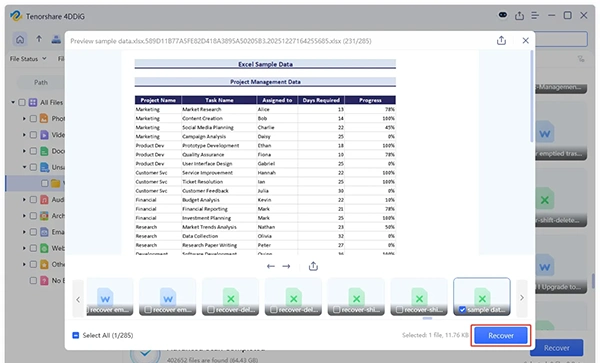600x363 pixels.
Task: Click the up arrow navigation icon
Action: coord(39,39)
